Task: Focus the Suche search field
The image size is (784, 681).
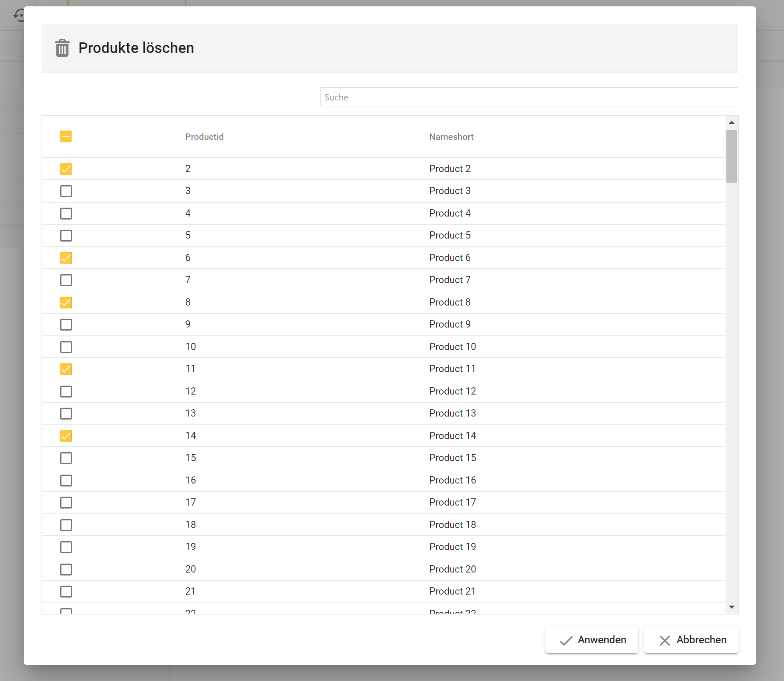Action: 529,97
